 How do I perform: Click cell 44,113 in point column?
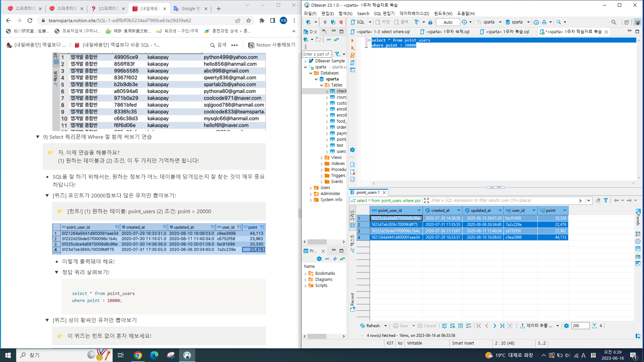coord(553,237)
